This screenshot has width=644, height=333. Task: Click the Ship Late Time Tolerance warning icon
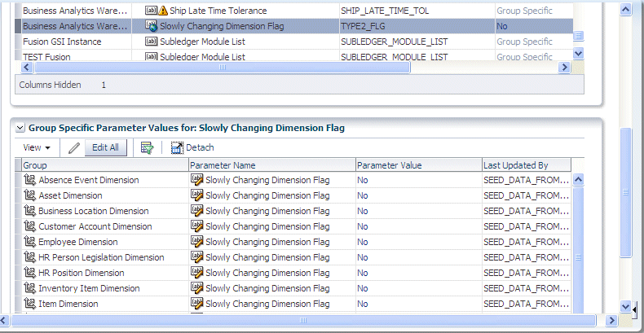pyautogui.click(x=163, y=11)
